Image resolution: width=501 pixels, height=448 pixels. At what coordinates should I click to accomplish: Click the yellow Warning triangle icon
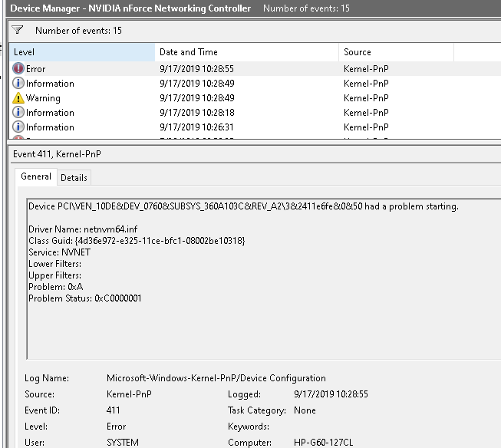(x=18, y=97)
